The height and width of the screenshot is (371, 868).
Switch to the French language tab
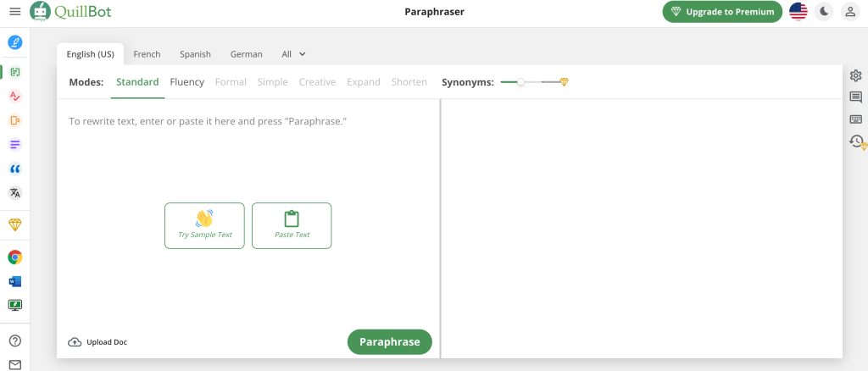147,54
